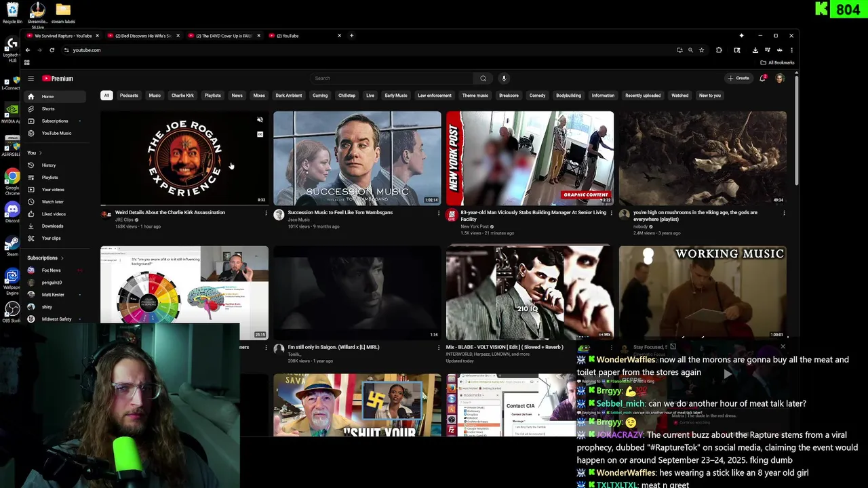
Task: Open Downloads in the sidebar
Action: [x=52, y=226]
